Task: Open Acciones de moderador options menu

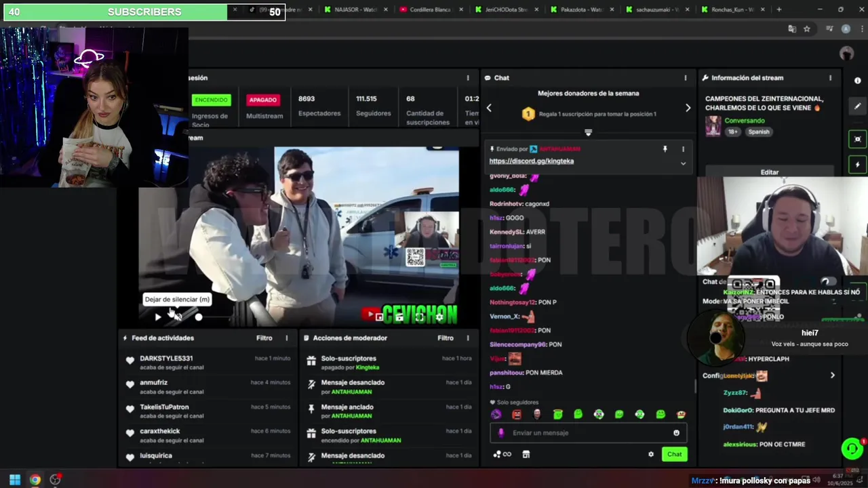Action: pos(467,338)
